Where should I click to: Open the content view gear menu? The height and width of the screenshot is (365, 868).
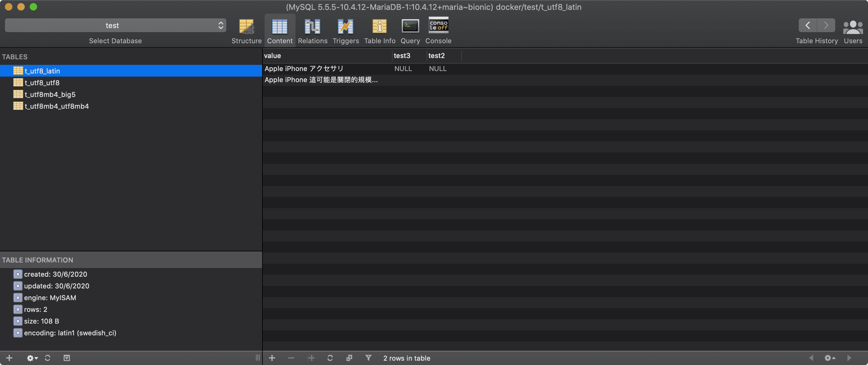pyautogui.click(x=829, y=358)
